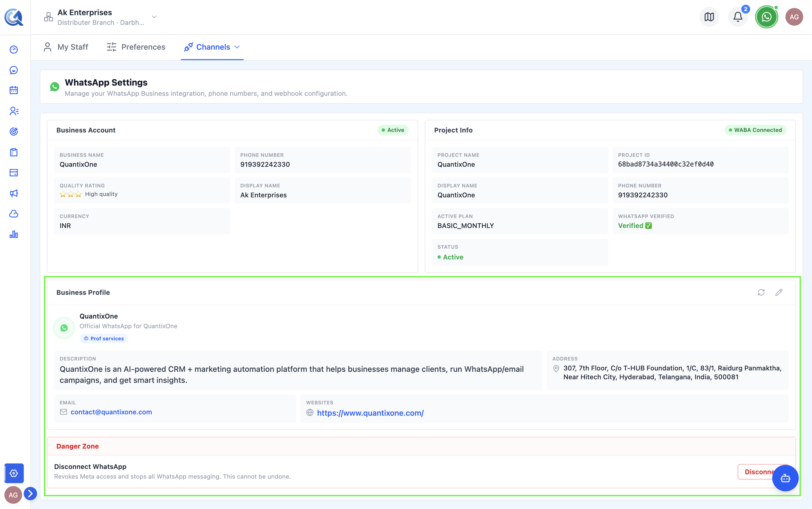Edit the Business Profile with pencil icon
This screenshot has width=812, height=509.
(779, 292)
